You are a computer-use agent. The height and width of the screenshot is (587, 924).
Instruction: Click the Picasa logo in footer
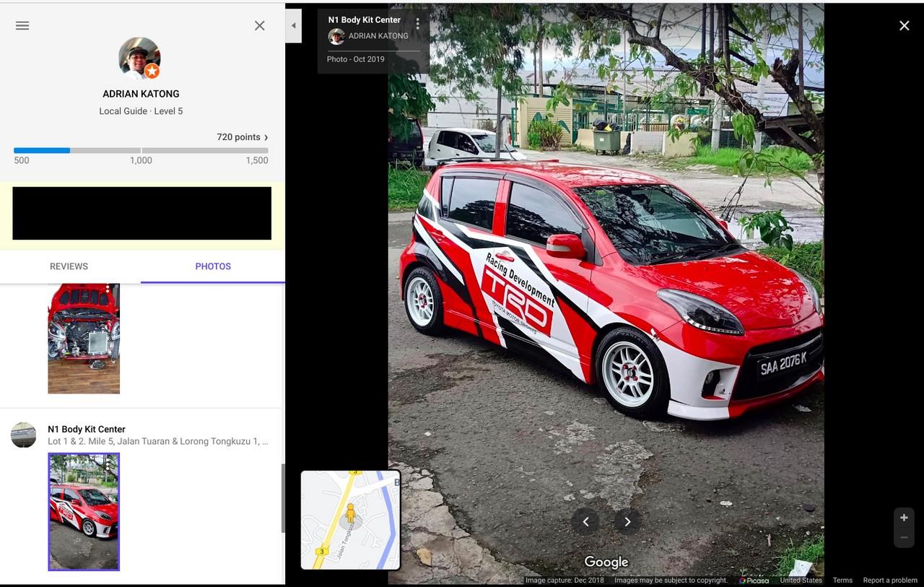tap(754, 581)
